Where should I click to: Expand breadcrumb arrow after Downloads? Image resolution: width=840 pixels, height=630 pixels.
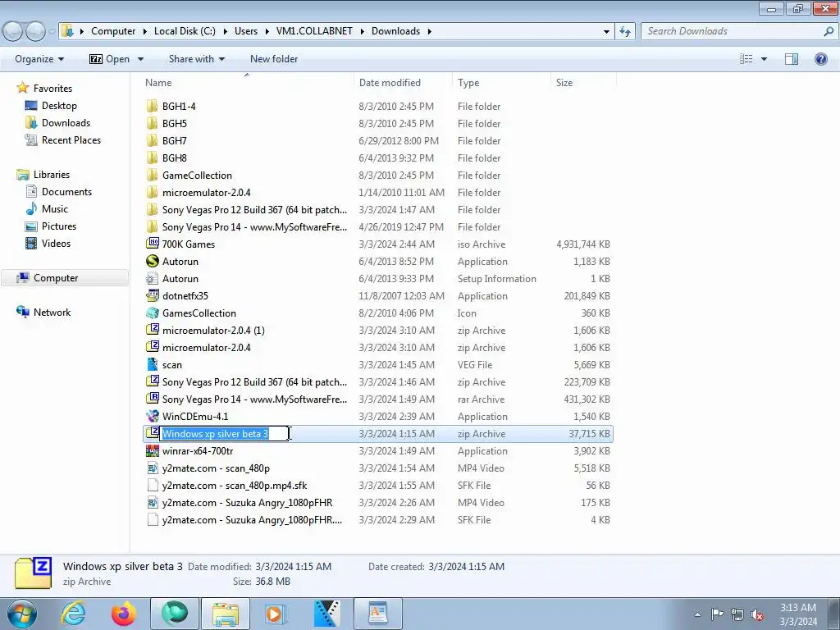click(x=429, y=31)
